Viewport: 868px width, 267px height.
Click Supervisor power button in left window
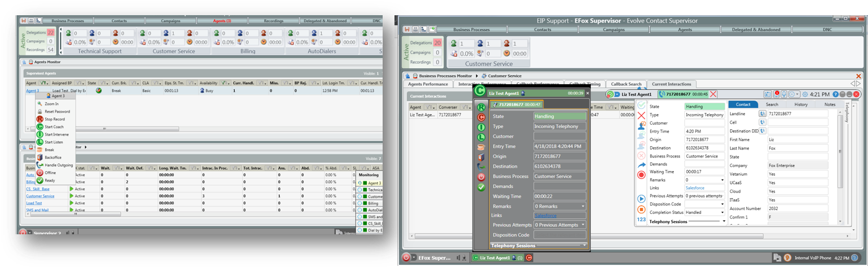23,232
